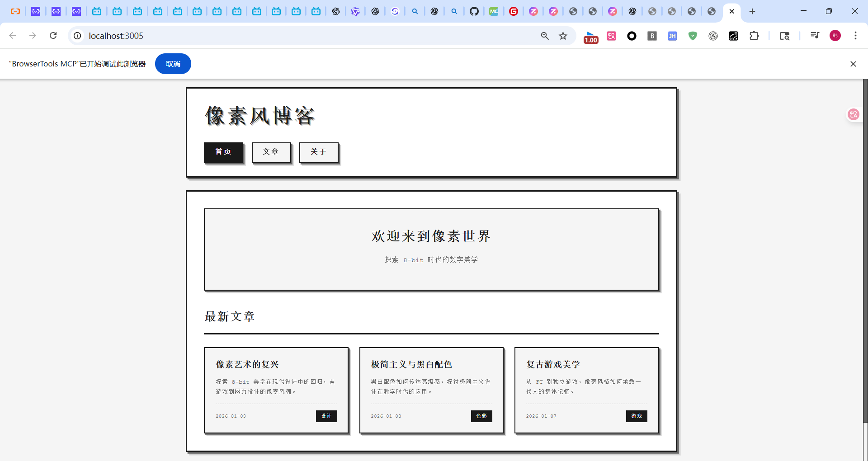
Task: Open the media control playlist icon
Action: tap(815, 36)
